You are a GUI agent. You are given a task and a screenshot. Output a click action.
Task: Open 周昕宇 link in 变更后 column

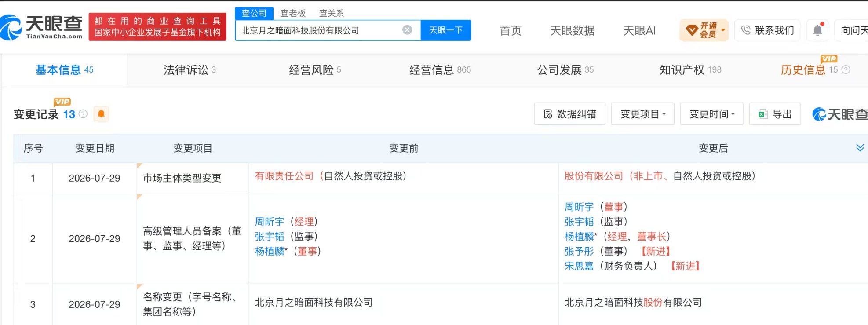(579, 207)
